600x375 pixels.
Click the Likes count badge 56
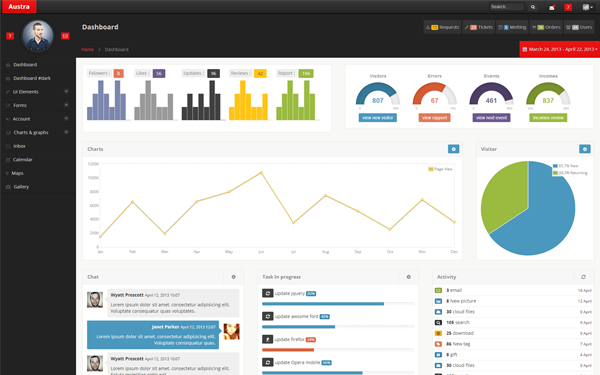tap(159, 73)
